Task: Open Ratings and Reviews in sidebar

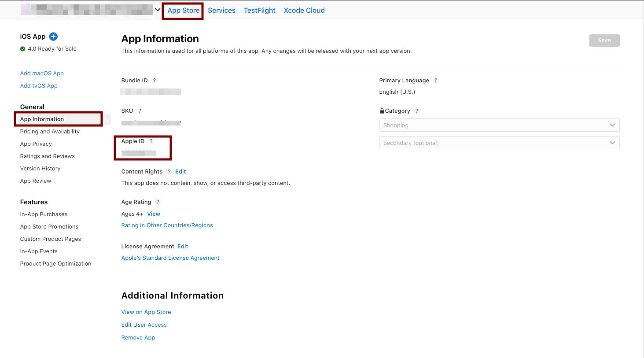Action: click(x=48, y=156)
